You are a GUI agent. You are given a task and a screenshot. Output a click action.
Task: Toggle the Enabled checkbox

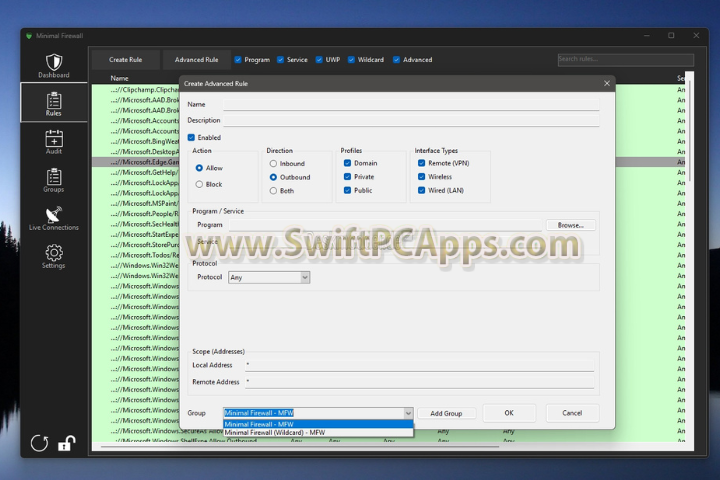point(191,137)
